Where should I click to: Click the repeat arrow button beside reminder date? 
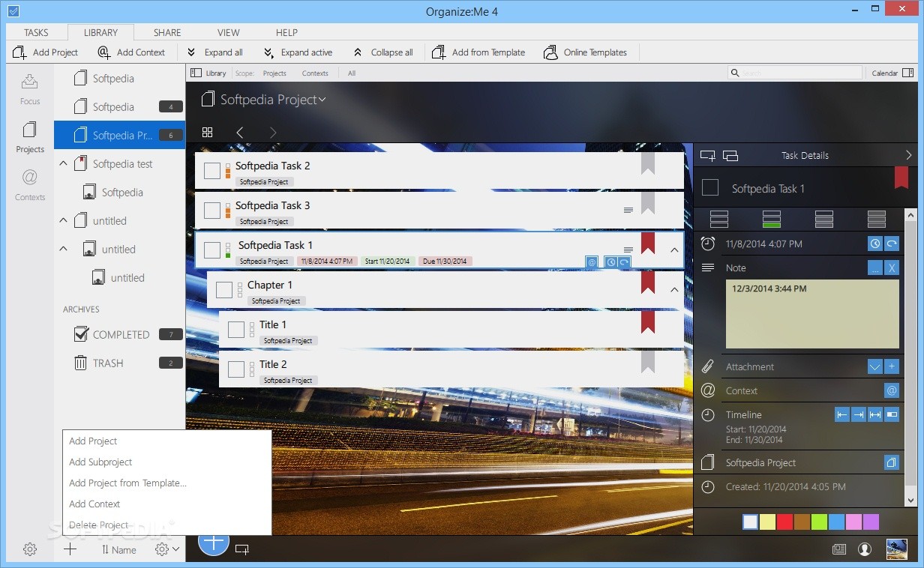point(891,244)
